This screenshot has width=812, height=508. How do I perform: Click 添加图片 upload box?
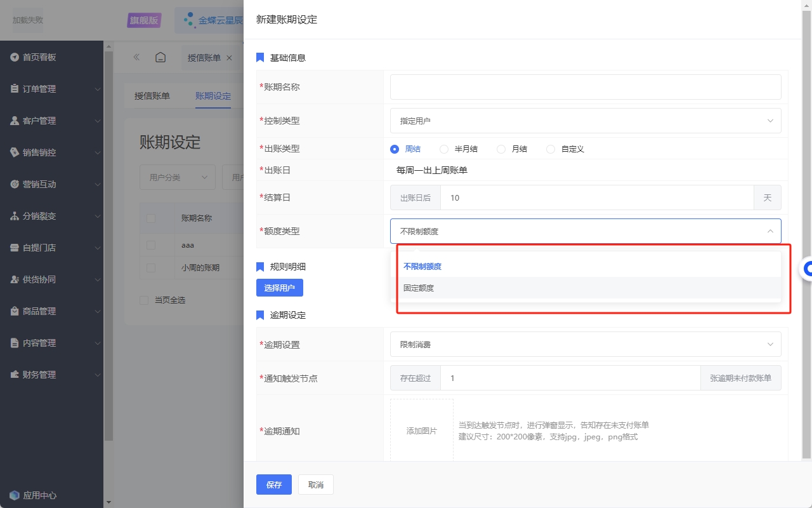click(x=422, y=431)
